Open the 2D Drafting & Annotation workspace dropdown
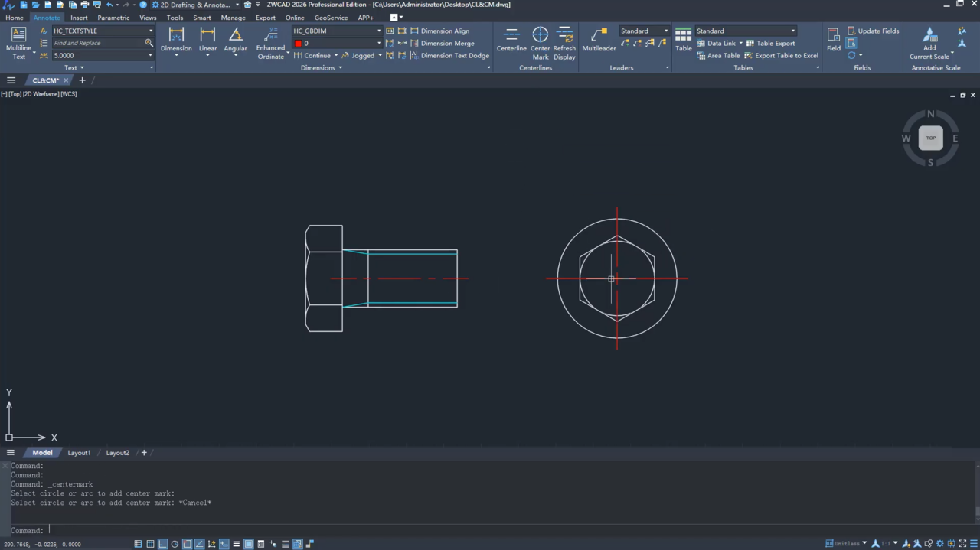The image size is (980, 550). pos(237,5)
